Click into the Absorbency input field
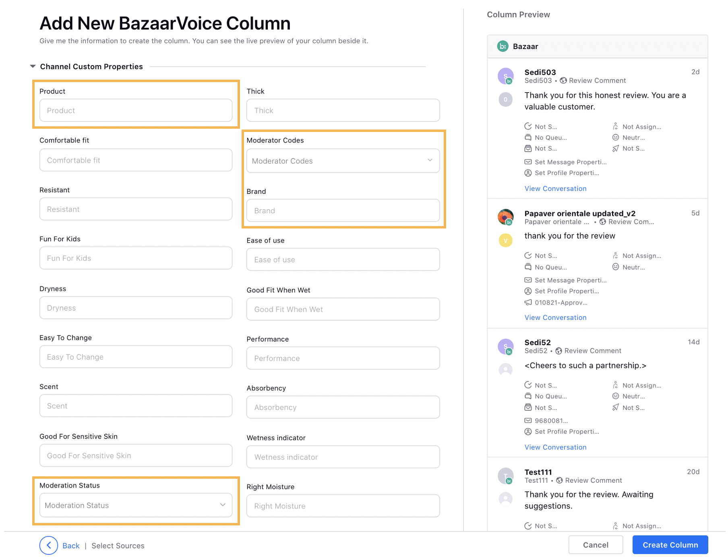The image size is (728, 560). (343, 407)
